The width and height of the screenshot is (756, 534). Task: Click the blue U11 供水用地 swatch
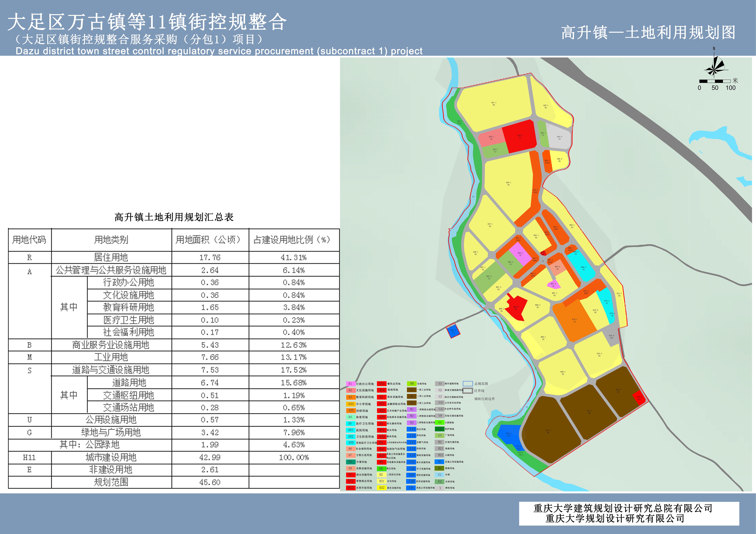[x=412, y=429]
